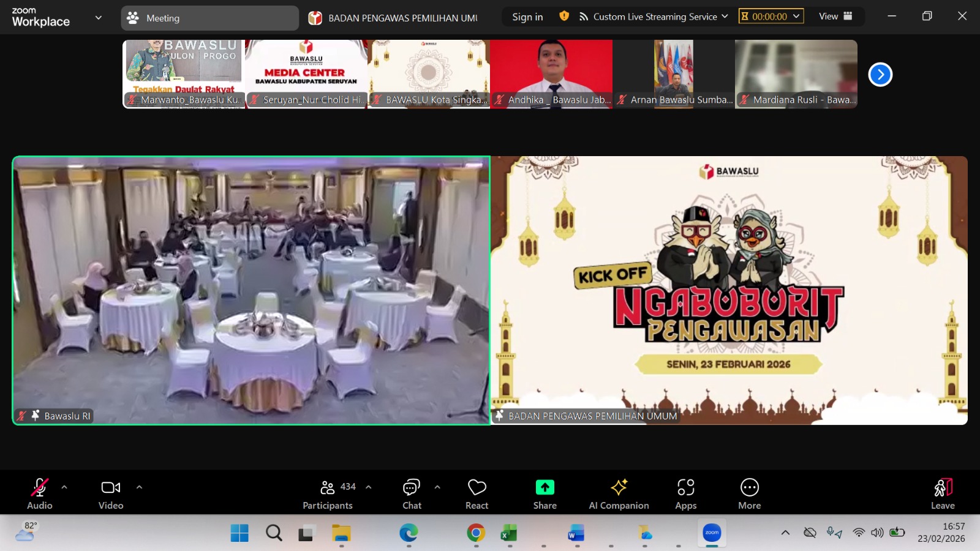Show hidden system tray icons
This screenshot has height=551, width=980.
(785, 533)
